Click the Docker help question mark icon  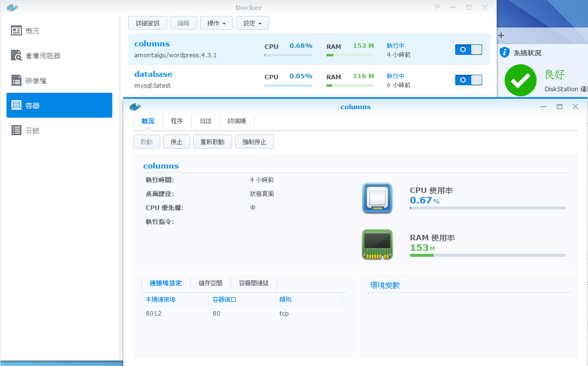pos(437,7)
